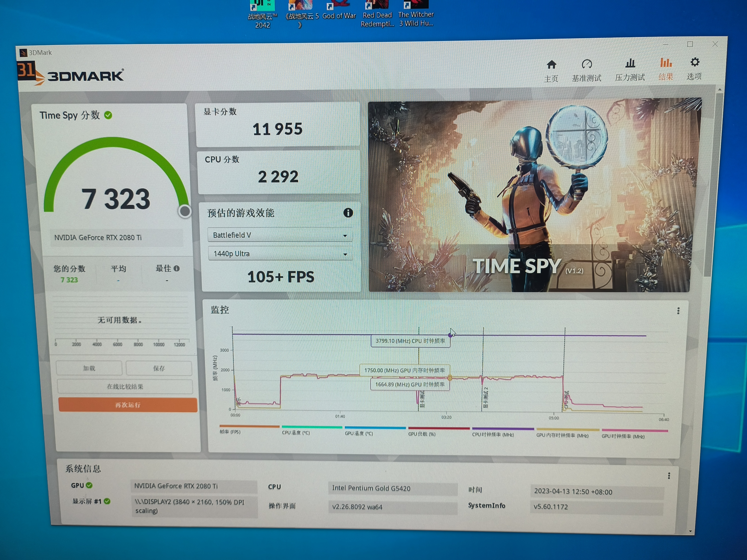
Task: Click the gray knob on score gauge
Action: click(x=185, y=211)
